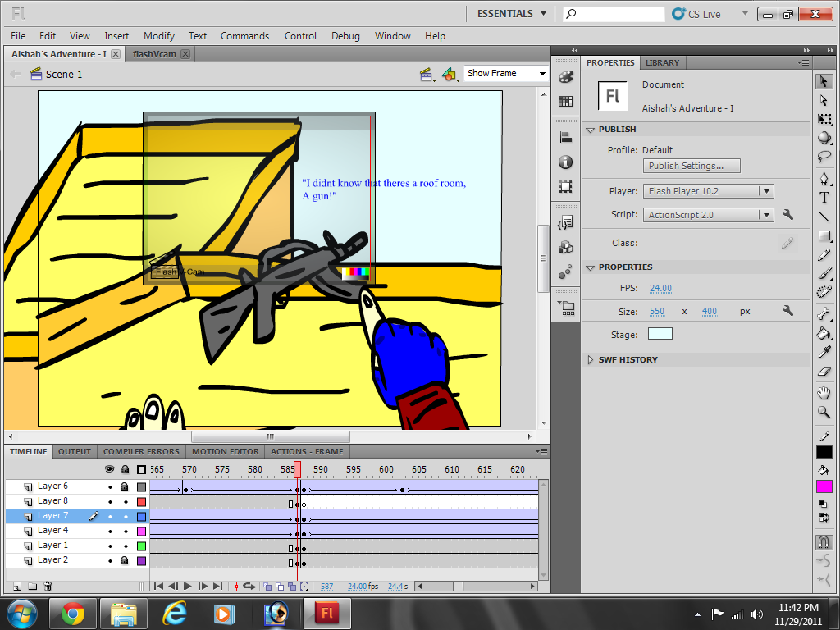Select the Text tool
This screenshot has height=630, width=840.
coord(824,198)
